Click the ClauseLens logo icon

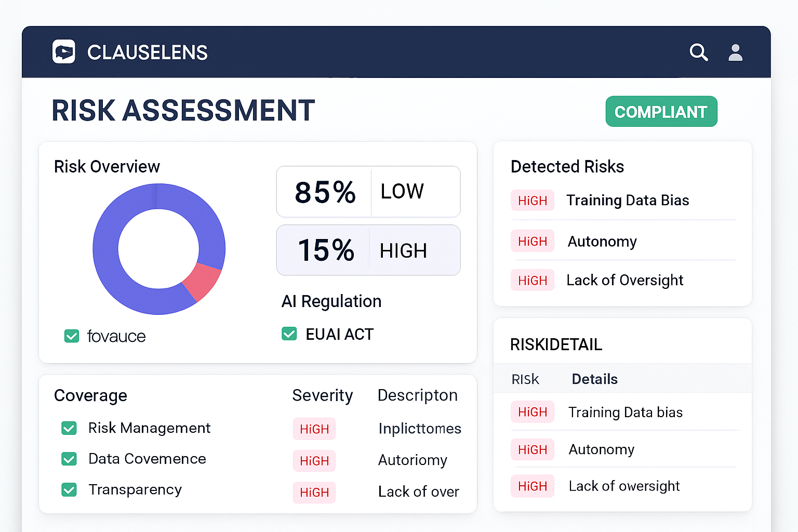click(x=63, y=52)
